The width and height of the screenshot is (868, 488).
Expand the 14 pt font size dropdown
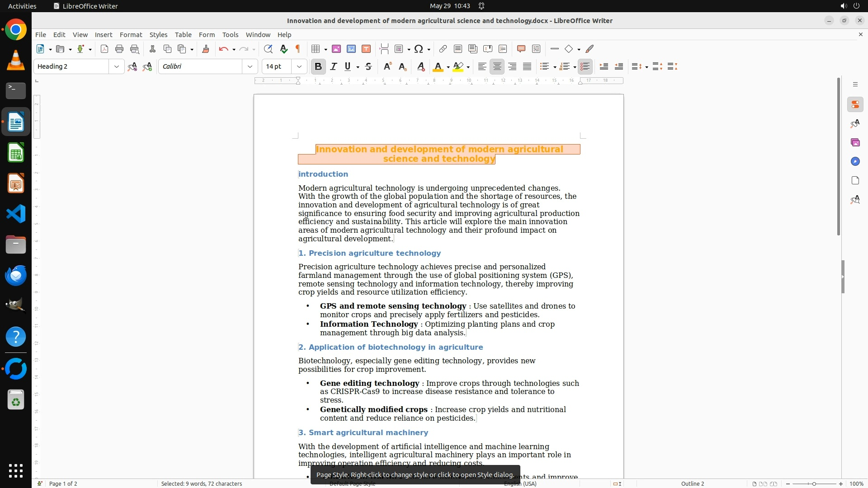(299, 66)
